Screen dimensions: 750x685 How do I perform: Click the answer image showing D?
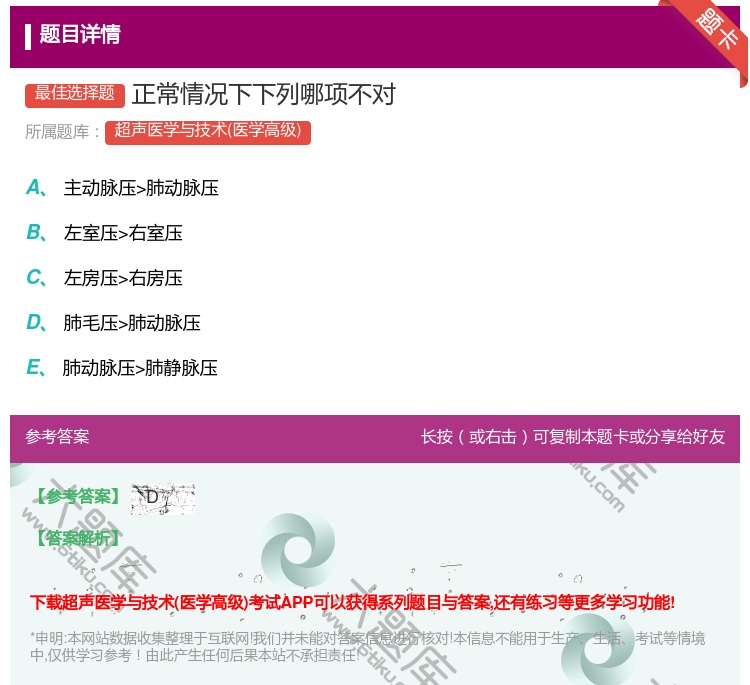(x=163, y=499)
